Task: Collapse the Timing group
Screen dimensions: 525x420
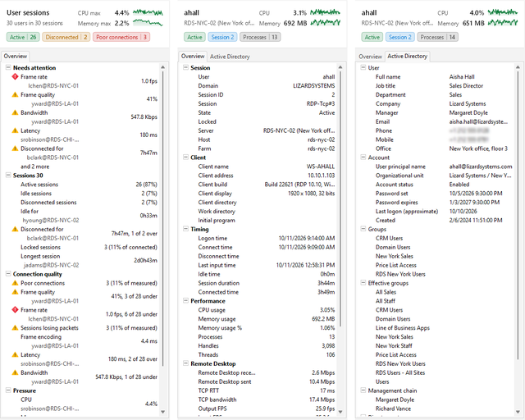Action: (x=185, y=229)
